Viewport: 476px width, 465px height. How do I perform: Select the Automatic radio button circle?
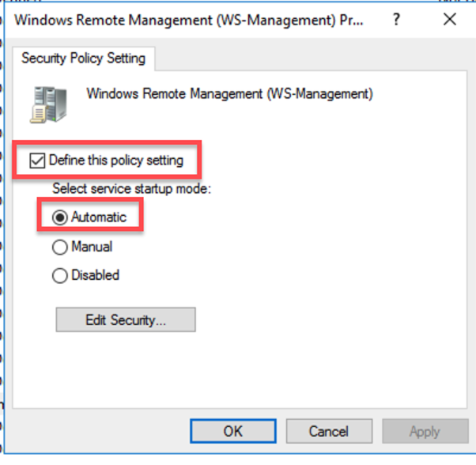pos(60,217)
